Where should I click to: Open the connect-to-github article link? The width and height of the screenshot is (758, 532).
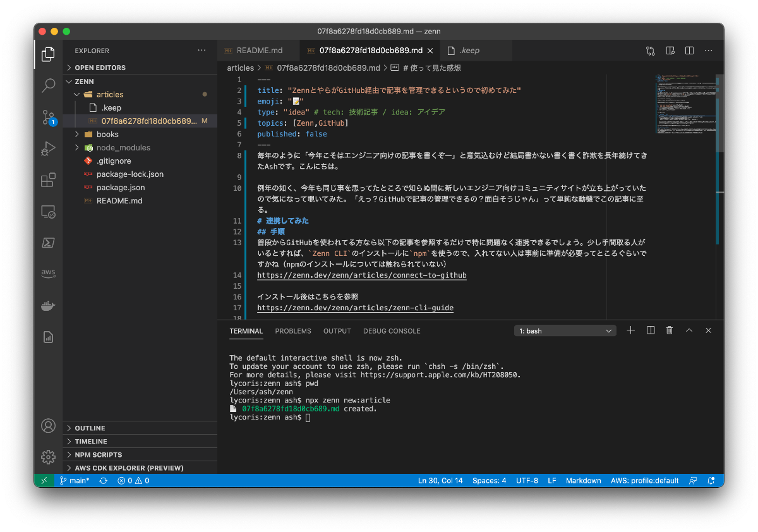point(361,275)
